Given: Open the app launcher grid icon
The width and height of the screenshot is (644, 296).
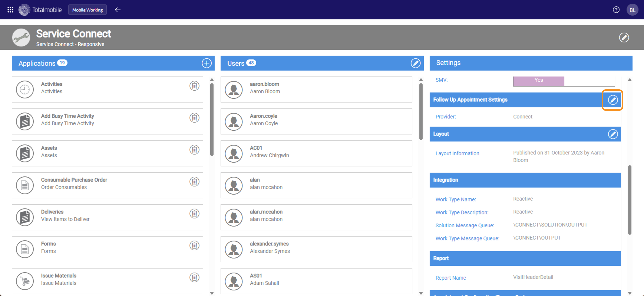Looking at the screenshot, I should click(10, 10).
